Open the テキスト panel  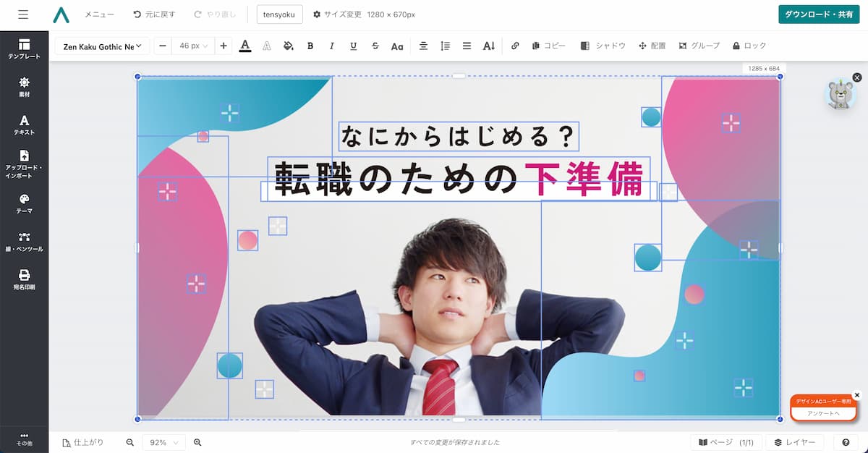(x=24, y=125)
